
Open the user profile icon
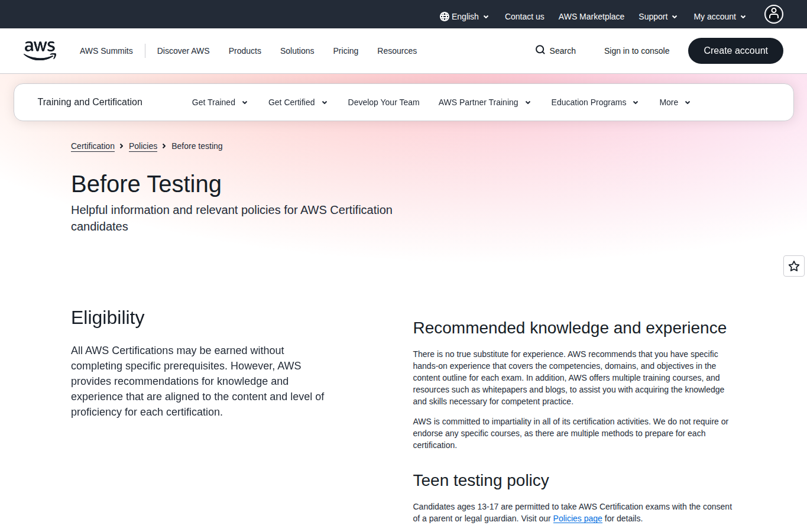click(x=773, y=14)
